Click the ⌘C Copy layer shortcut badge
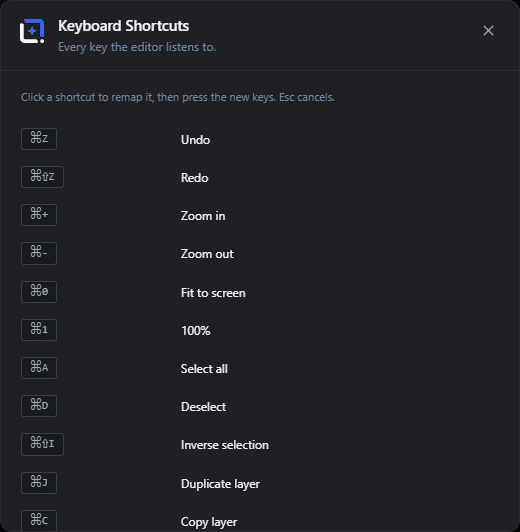 pyautogui.click(x=39, y=521)
